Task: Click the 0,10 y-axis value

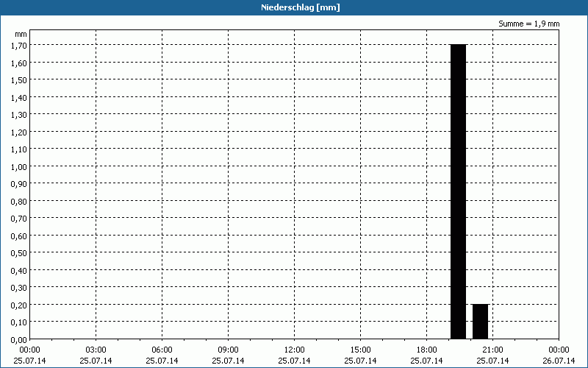Action: [19, 323]
